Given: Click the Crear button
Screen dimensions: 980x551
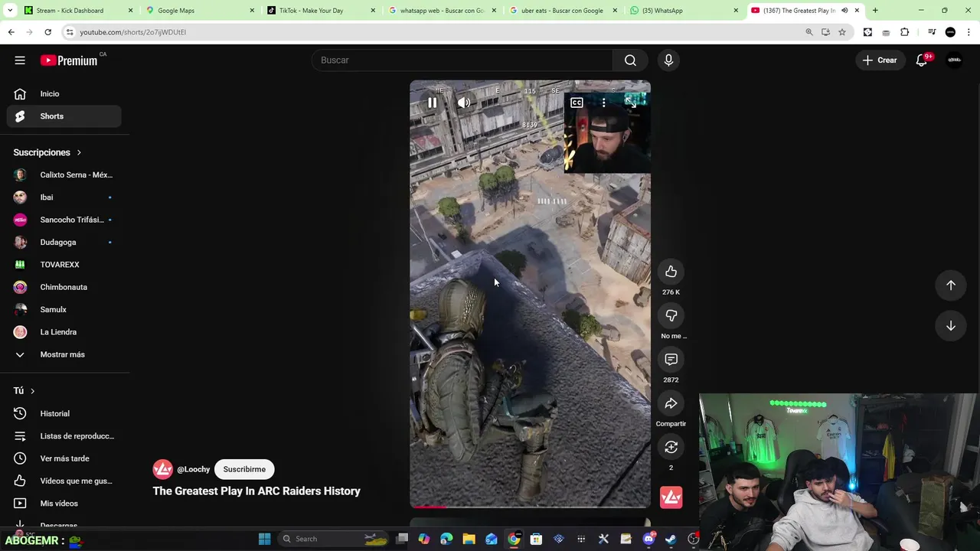Looking at the screenshot, I should coord(880,60).
